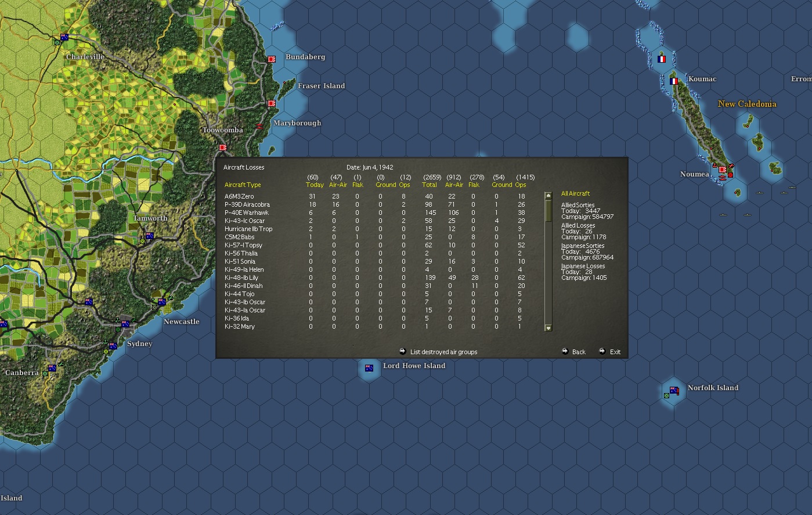The height and width of the screenshot is (515, 812).
Task: Click the Total column header
Action: (430, 185)
